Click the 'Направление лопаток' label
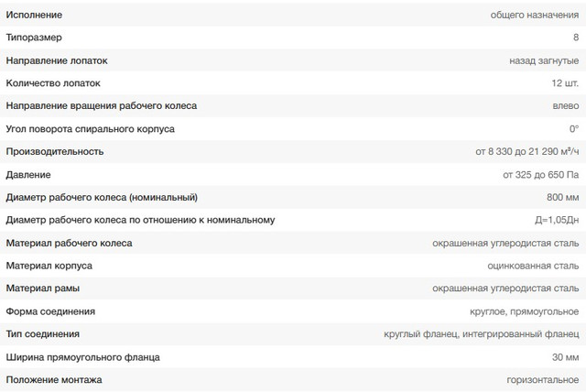 point(57,60)
